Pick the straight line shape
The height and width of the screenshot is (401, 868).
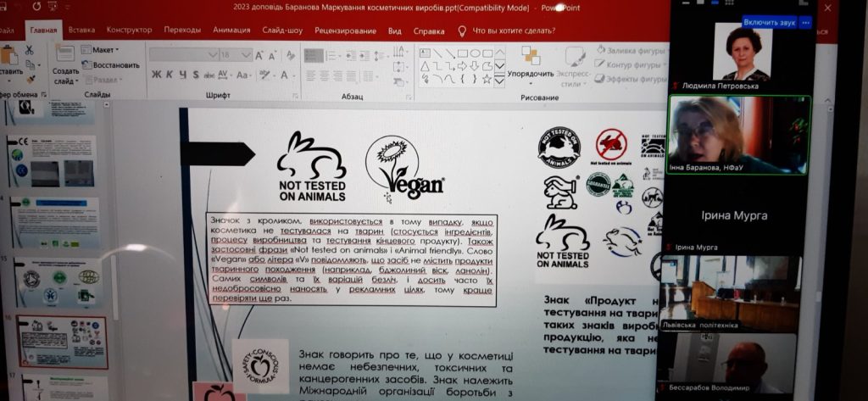[x=437, y=53]
